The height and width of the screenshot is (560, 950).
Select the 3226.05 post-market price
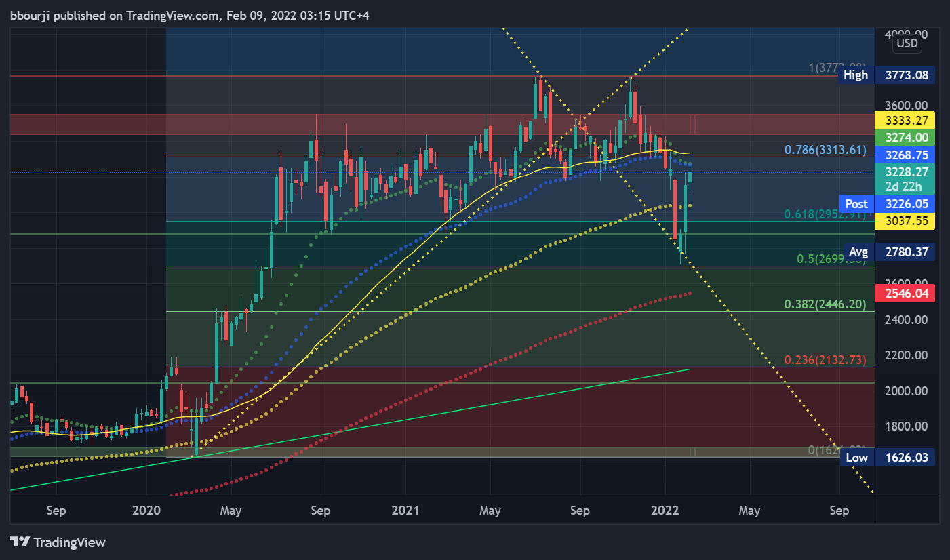point(905,203)
